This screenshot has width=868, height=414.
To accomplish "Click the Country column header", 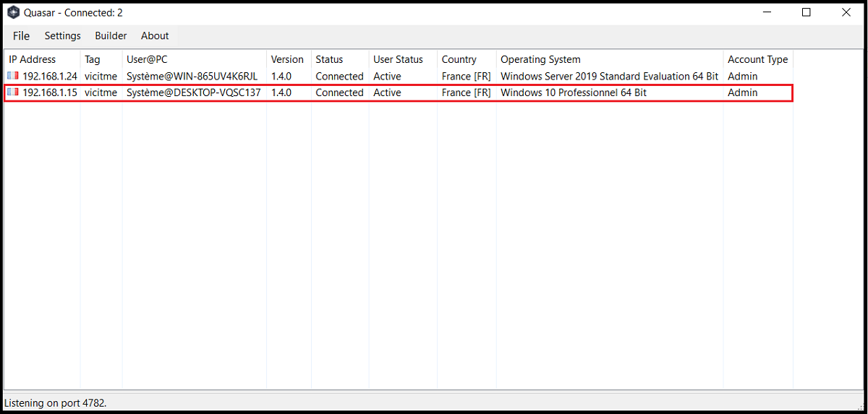I will pyautogui.click(x=459, y=59).
